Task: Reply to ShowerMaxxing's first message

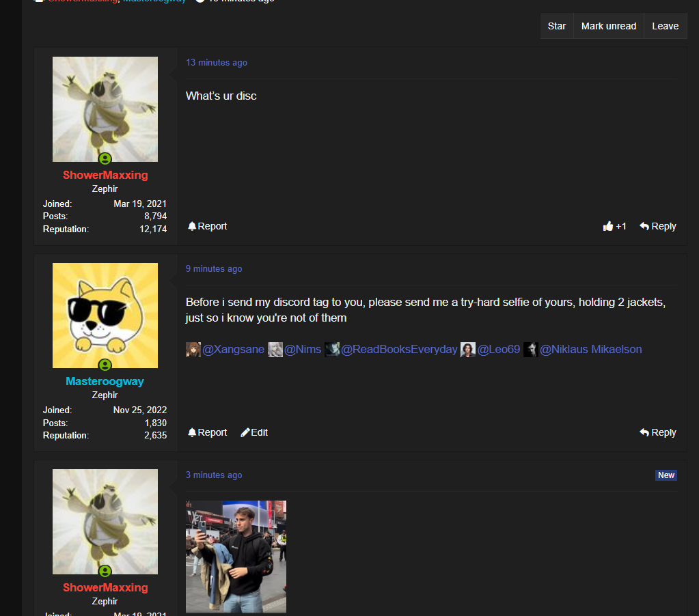Action: (658, 226)
